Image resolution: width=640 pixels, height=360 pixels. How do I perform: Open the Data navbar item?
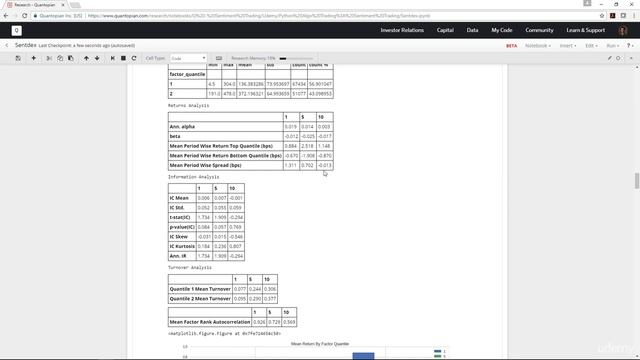472,31
